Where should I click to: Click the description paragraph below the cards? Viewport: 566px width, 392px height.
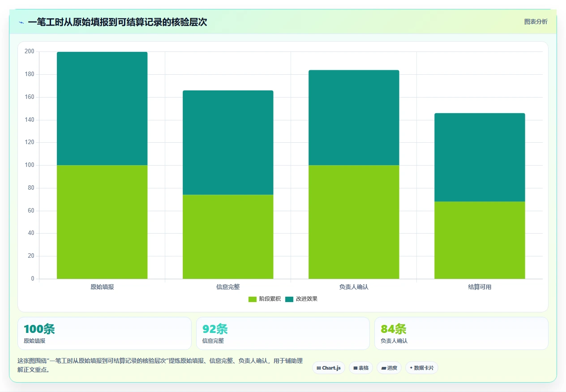point(160,365)
